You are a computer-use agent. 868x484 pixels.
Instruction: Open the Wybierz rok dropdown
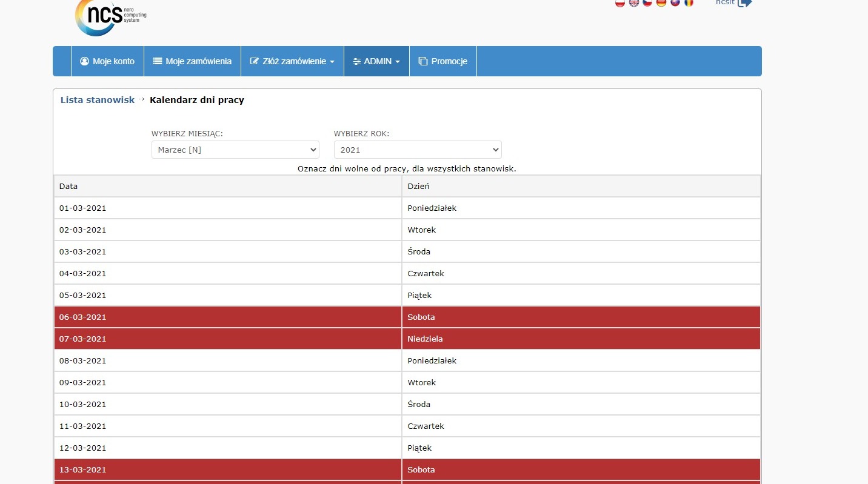click(x=418, y=150)
